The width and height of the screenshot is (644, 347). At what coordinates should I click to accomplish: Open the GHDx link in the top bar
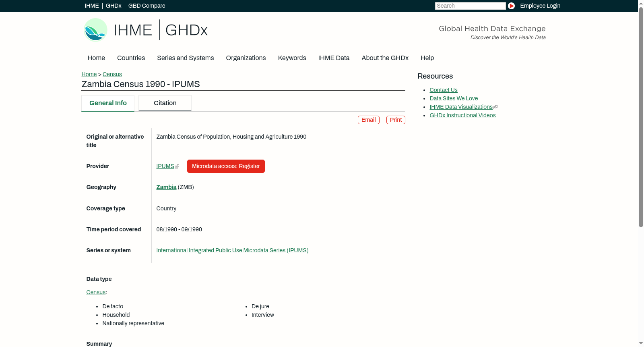tap(114, 6)
